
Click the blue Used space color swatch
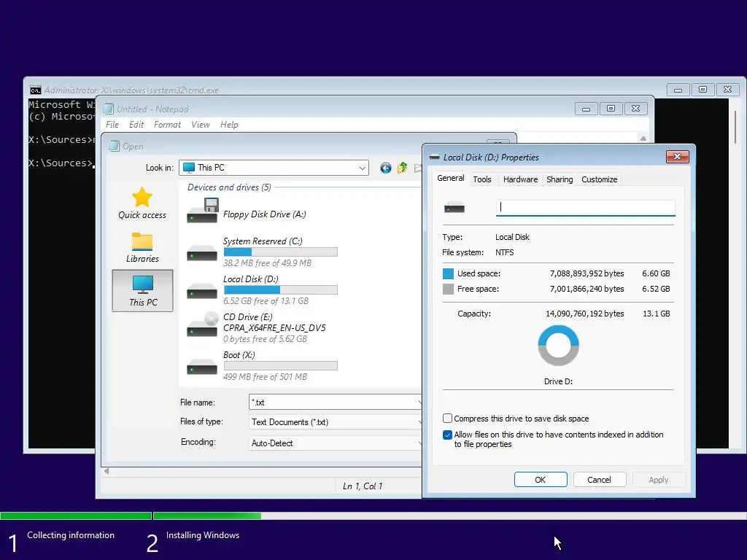pos(449,273)
